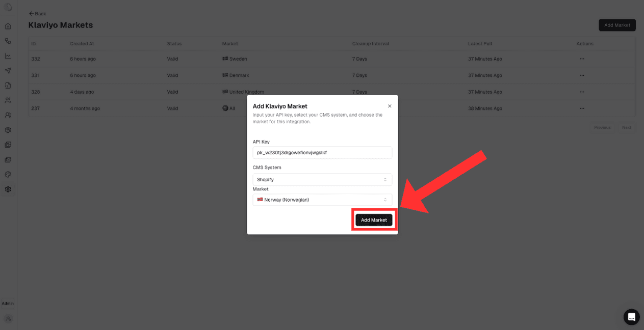Viewport: 644px width, 330px height.
Task: Click the Add Market button in page header
Action: click(x=617, y=25)
